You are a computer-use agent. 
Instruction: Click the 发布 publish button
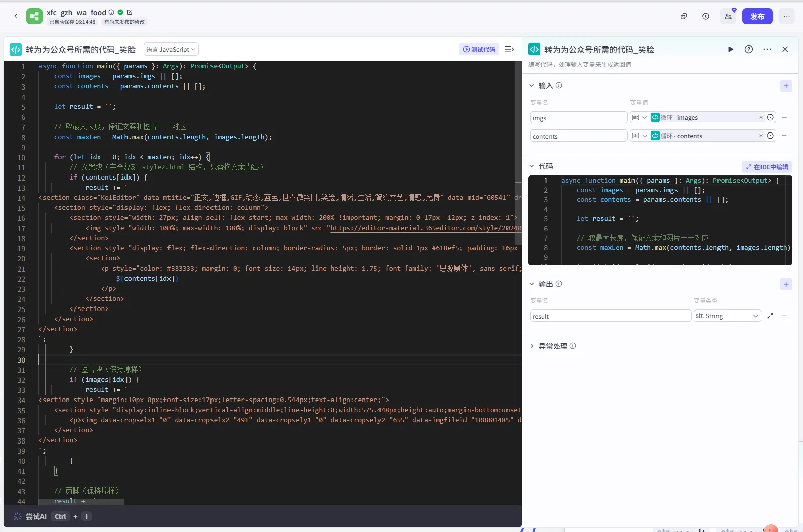coord(757,16)
